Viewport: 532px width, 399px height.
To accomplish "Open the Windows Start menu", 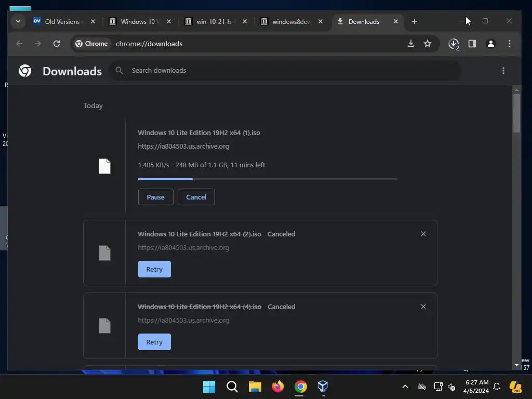I will click(x=209, y=387).
